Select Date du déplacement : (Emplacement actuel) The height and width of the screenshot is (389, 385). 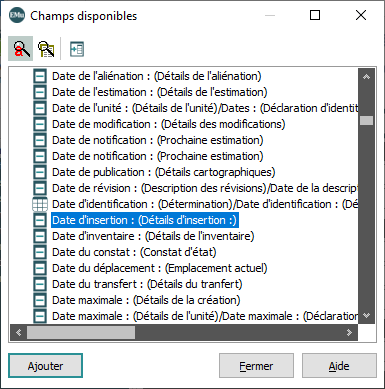(160, 268)
